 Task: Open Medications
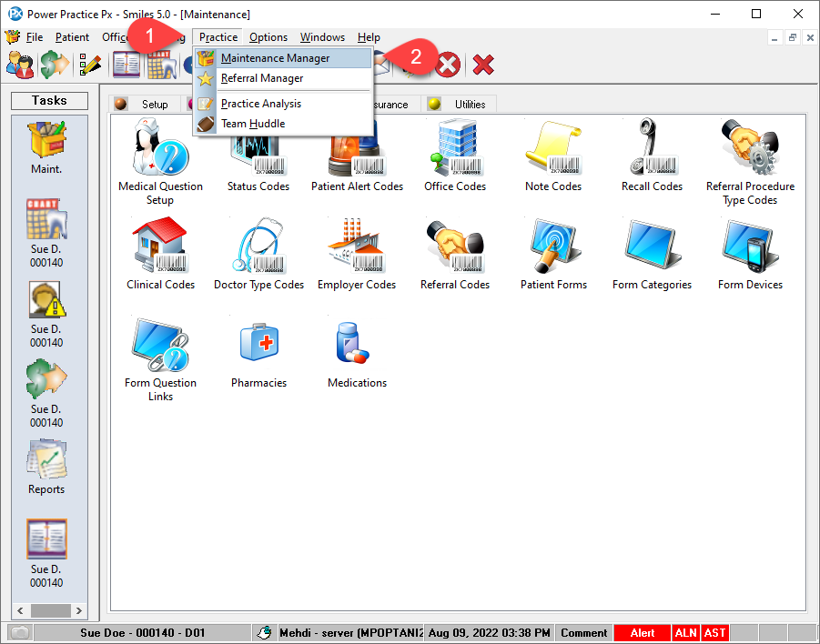tap(357, 355)
